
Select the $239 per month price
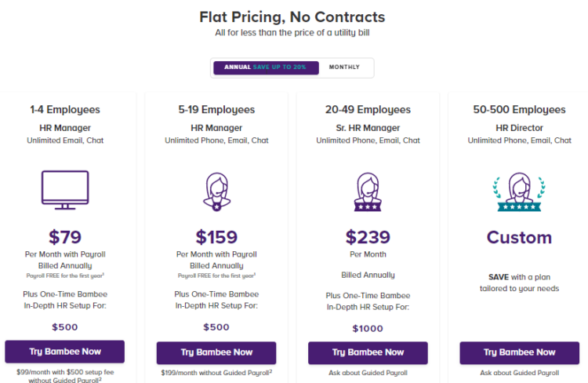[368, 237]
